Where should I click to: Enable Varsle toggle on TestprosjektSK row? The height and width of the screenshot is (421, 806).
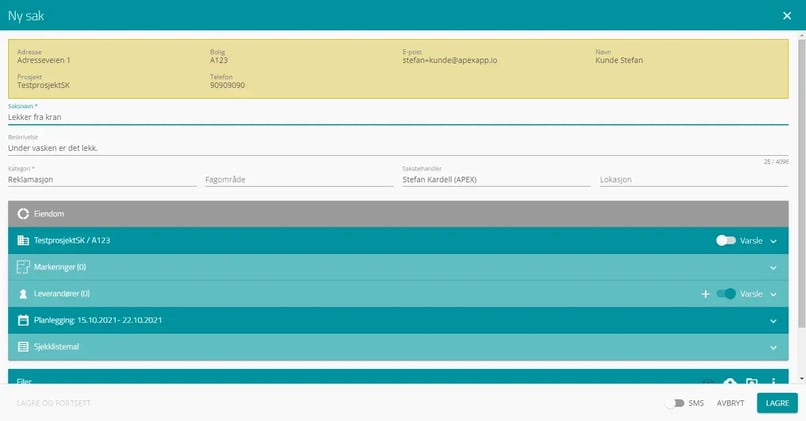coord(726,241)
